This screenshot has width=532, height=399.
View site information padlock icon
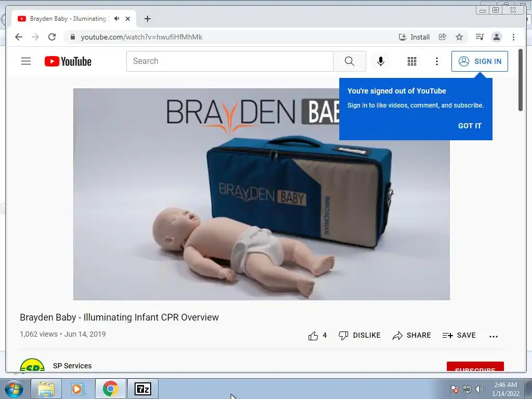pyautogui.click(x=72, y=37)
